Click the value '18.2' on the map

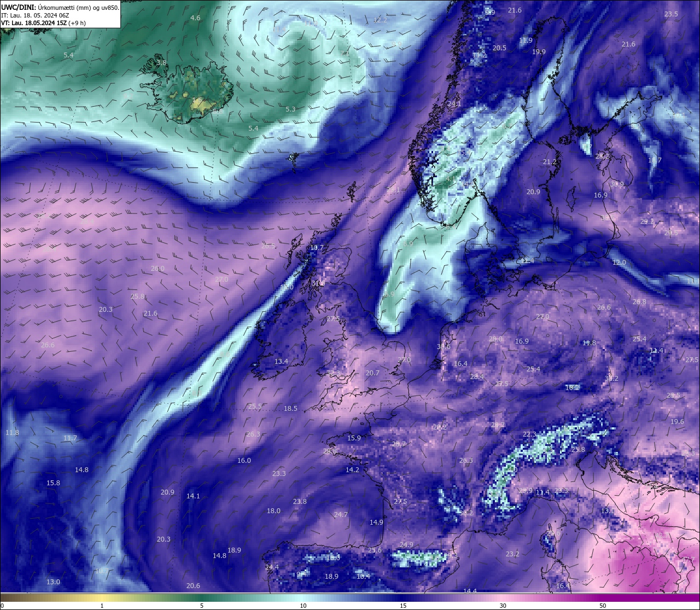[572, 387]
